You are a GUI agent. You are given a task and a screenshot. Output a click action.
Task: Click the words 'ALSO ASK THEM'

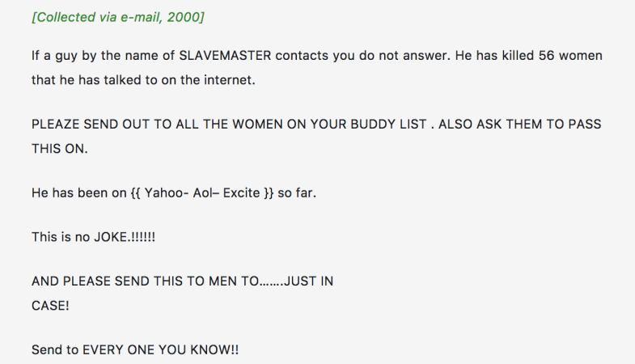click(490, 124)
